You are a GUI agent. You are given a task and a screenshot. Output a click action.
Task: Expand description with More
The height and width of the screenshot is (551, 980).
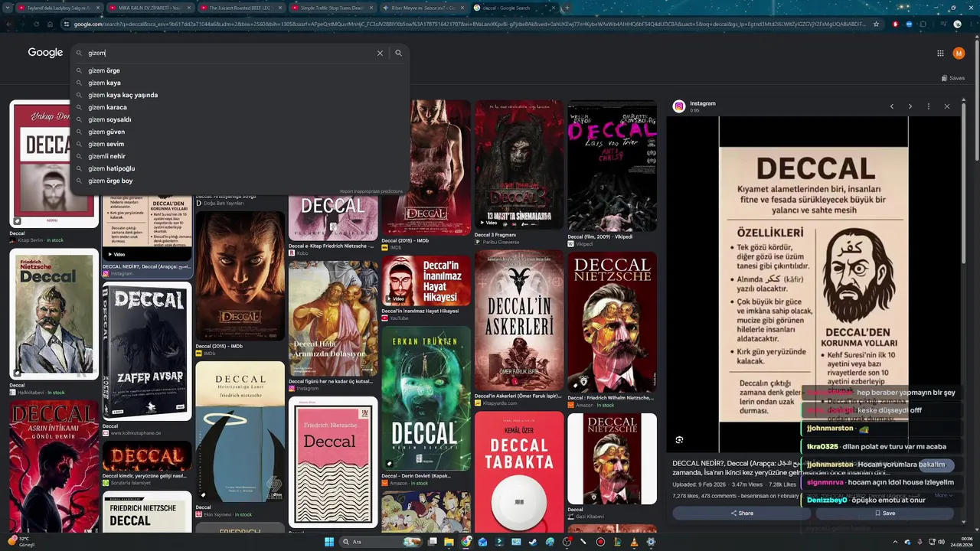click(942, 495)
